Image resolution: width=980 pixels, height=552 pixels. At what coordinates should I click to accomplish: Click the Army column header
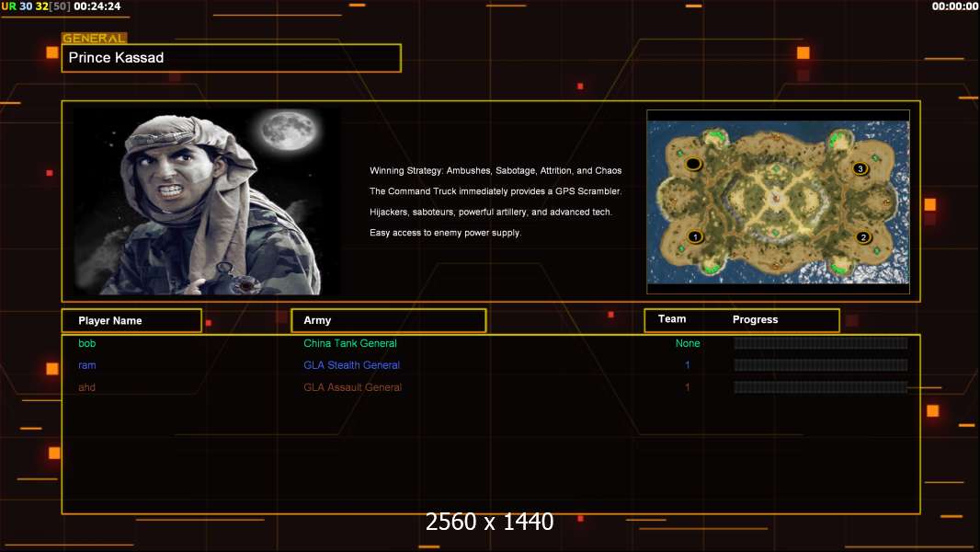(389, 320)
